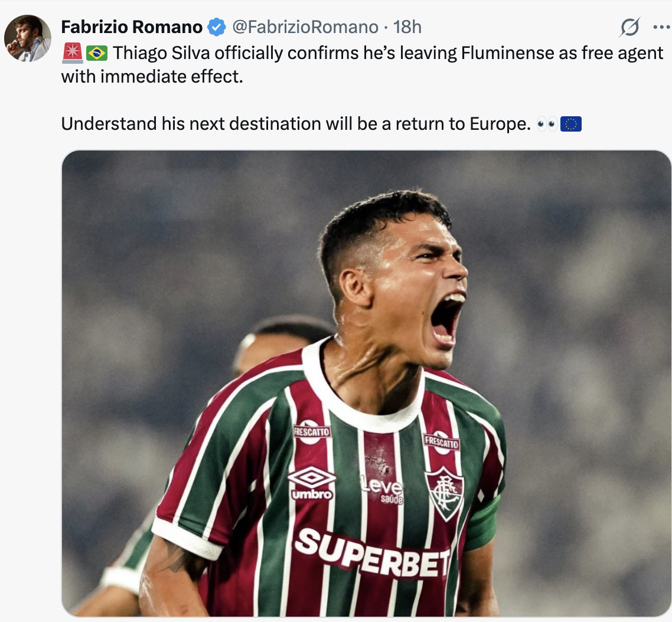Screen dimensions: 672x622
Task: Click the Fabrizio Romano display name
Action: click(x=132, y=27)
